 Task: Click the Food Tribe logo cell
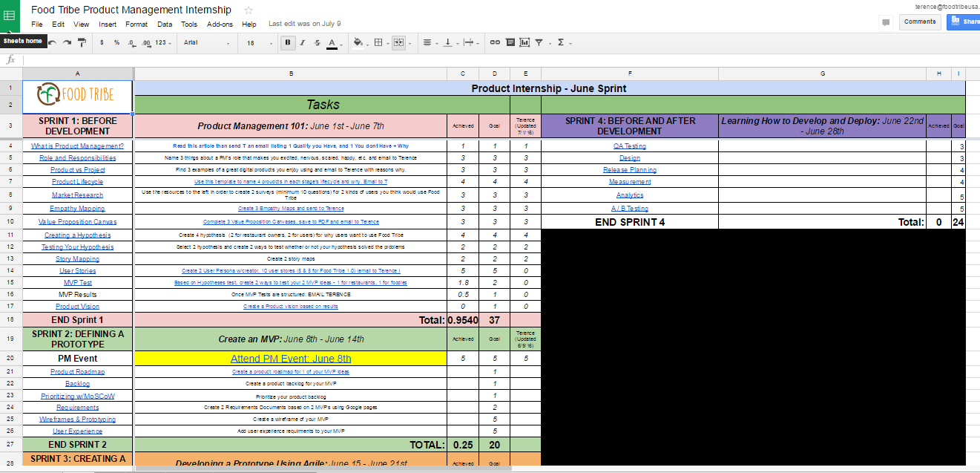click(x=78, y=97)
